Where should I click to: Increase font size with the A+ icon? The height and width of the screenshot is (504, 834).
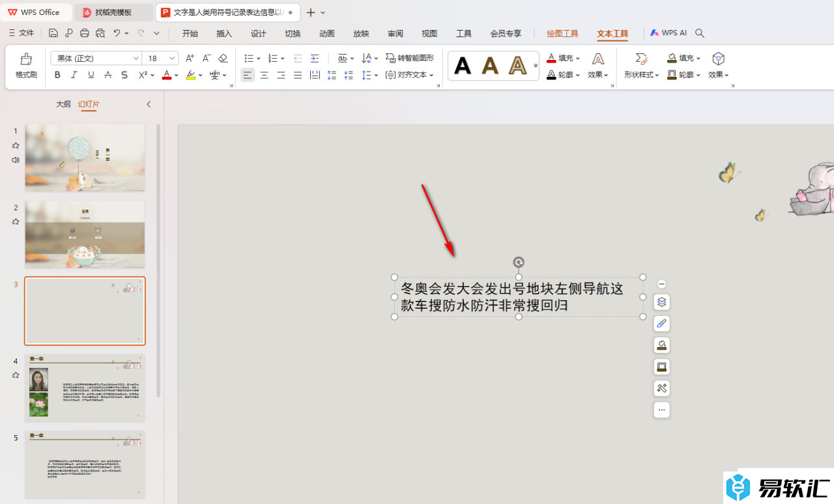pos(190,59)
